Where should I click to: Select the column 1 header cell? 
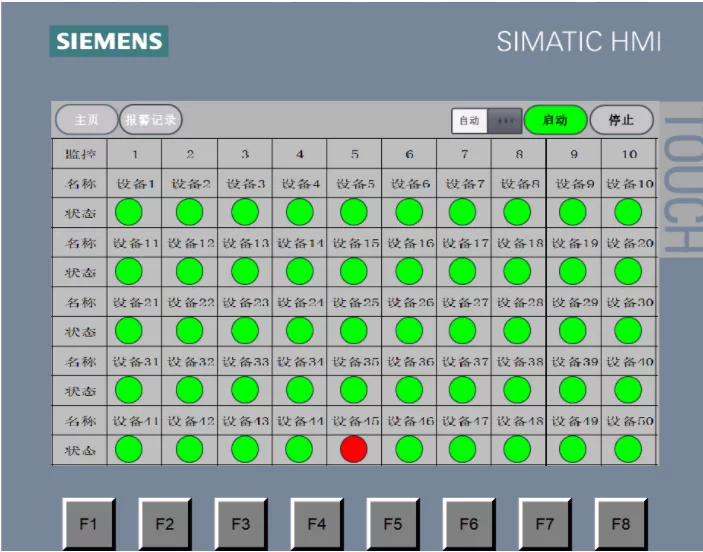135,154
